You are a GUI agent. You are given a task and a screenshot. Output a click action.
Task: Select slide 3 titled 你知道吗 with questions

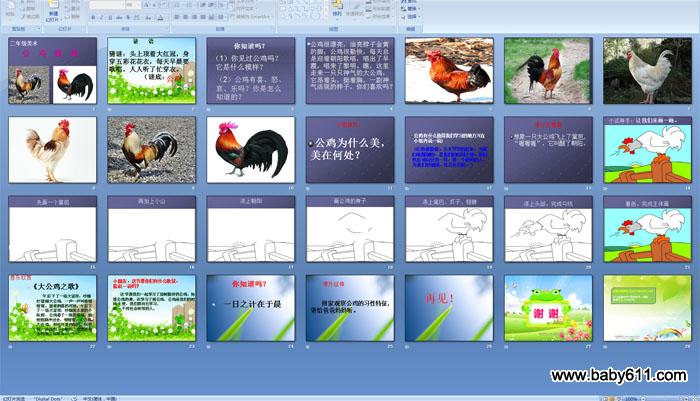click(250, 71)
